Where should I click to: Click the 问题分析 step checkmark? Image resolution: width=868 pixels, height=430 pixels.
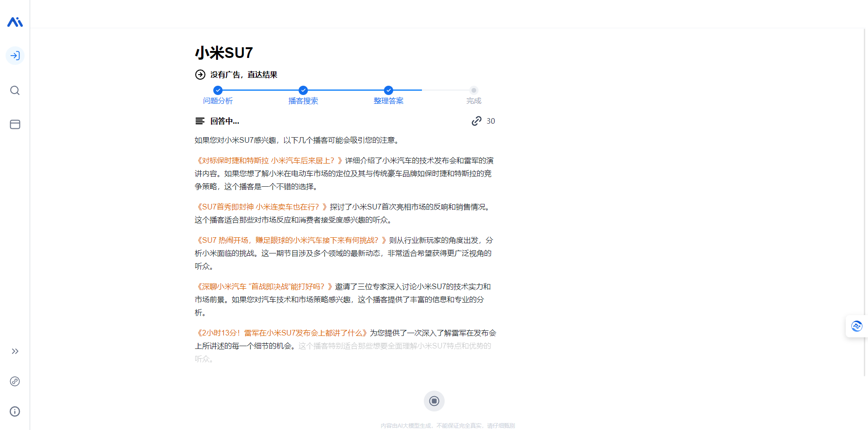coord(217,90)
